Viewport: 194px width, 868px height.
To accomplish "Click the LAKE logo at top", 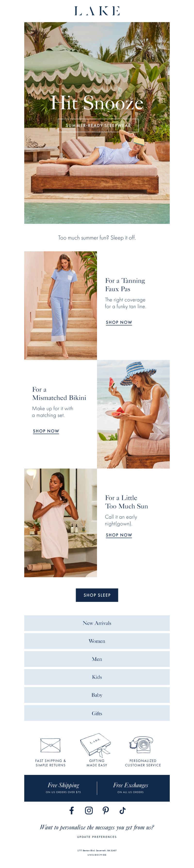I will (x=97, y=11).
